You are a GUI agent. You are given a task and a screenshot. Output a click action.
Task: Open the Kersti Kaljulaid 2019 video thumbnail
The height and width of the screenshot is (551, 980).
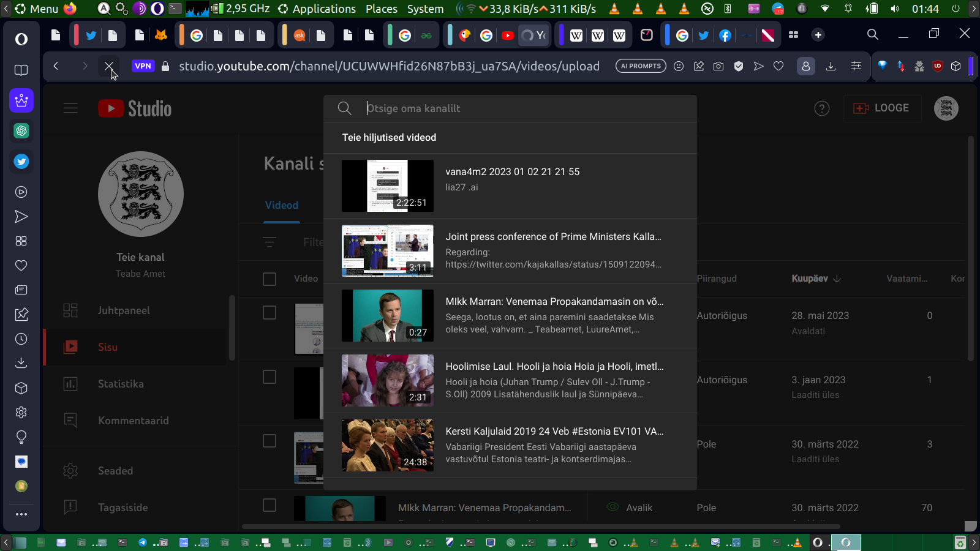click(x=388, y=445)
